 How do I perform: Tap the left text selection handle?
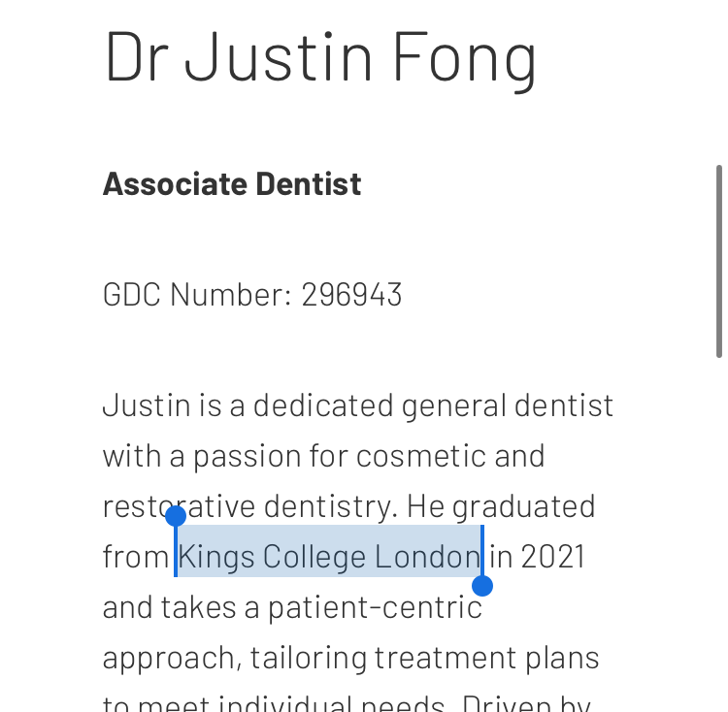(176, 516)
